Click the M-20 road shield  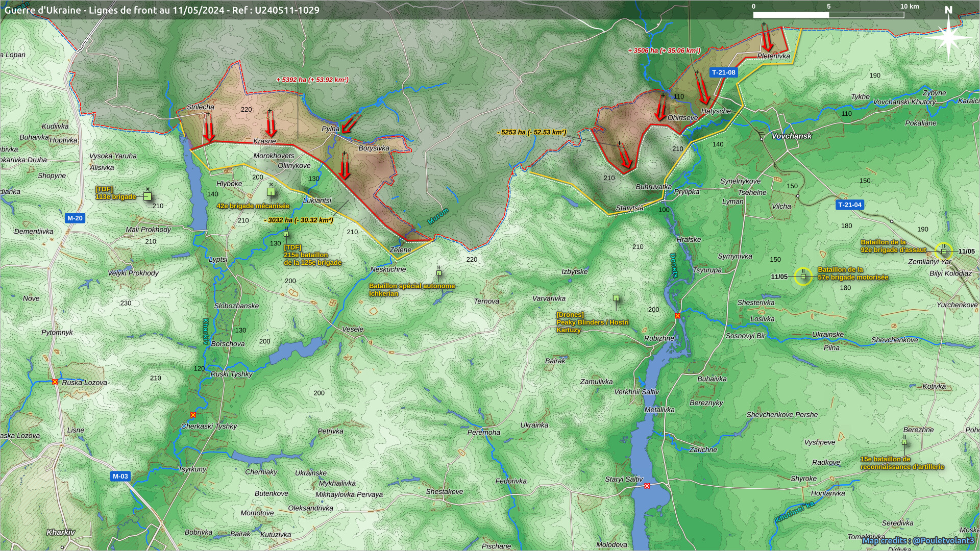point(75,218)
